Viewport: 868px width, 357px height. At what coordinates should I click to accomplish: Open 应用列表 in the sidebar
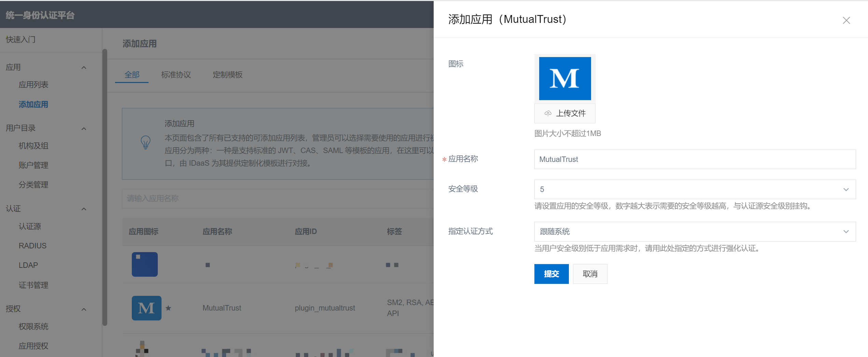coord(33,85)
